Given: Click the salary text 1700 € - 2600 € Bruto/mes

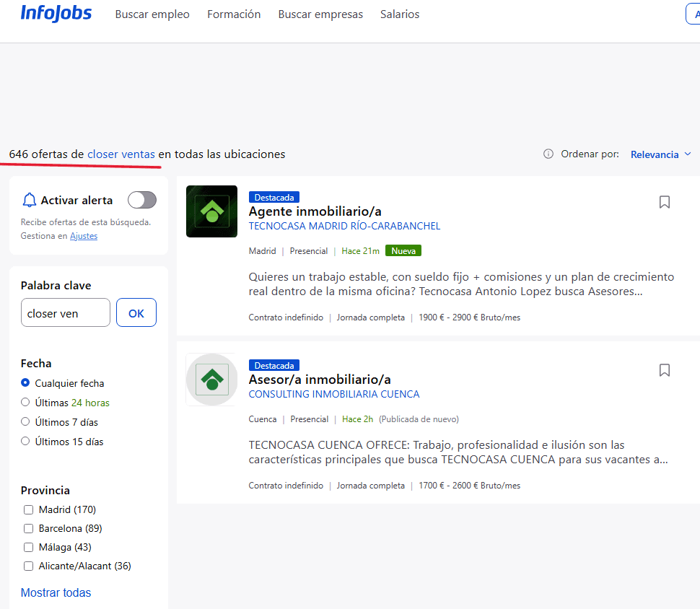Looking at the screenshot, I should [469, 486].
